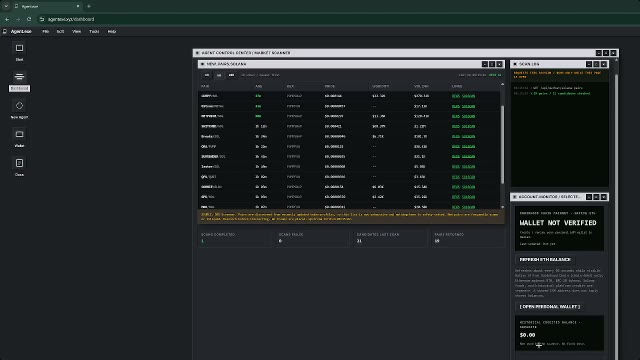640x360 pixels.
Task: Select the second time-range filter in New Pairs
Action: point(219,75)
